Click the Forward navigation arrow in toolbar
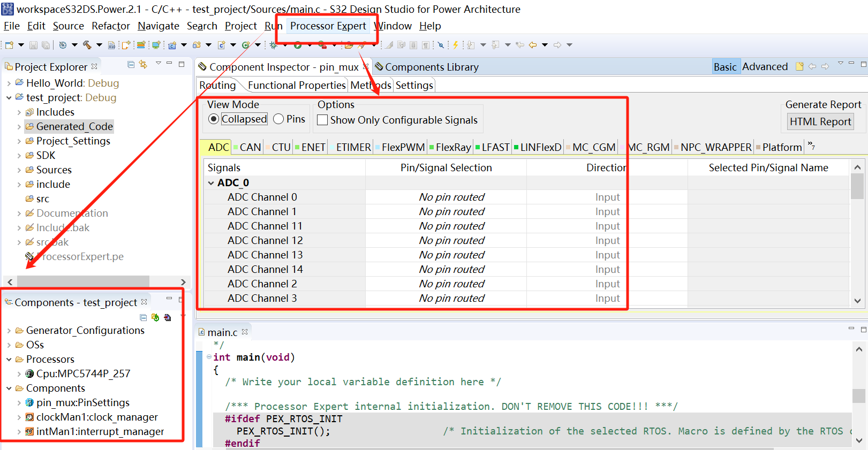The height and width of the screenshot is (450, 868). (x=557, y=45)
